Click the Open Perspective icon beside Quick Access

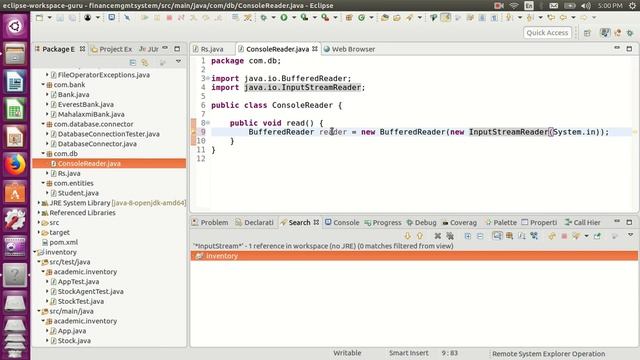(x=587, y=33)
